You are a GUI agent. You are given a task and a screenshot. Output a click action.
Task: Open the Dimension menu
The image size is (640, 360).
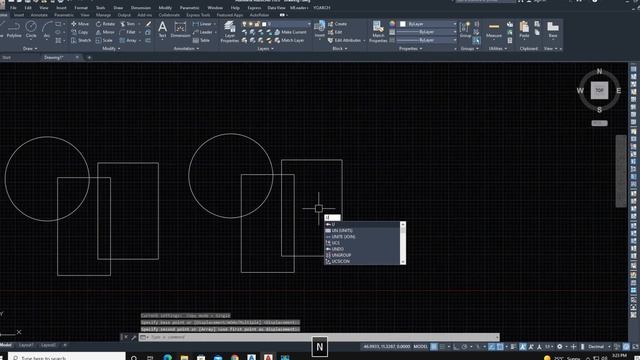tap(141, 7)
